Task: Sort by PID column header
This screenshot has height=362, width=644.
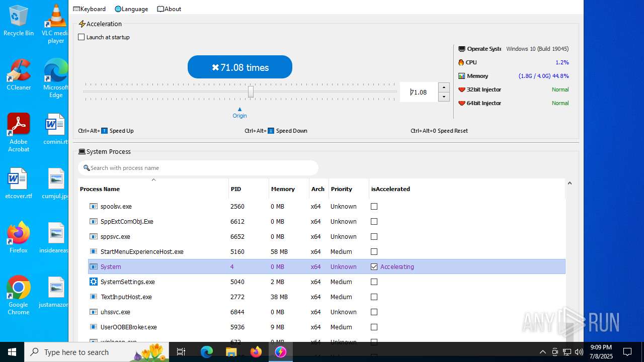Action: [x=249, y=189]
